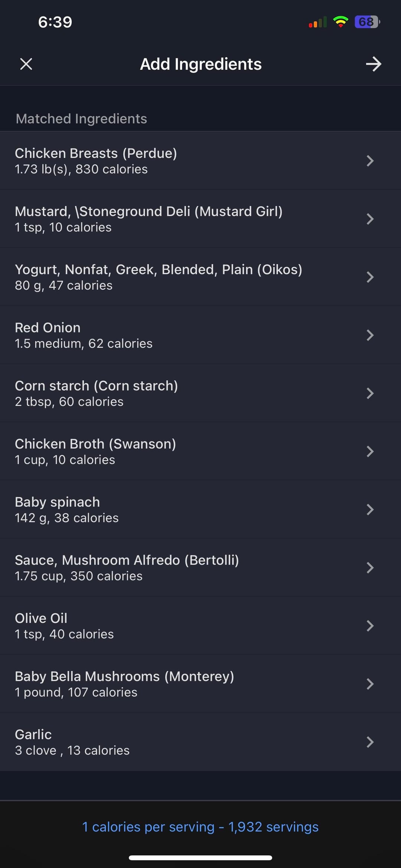
Task: Tap the Chicken Broth (Swanson) chevron
Action: click(x=370, y=451)
